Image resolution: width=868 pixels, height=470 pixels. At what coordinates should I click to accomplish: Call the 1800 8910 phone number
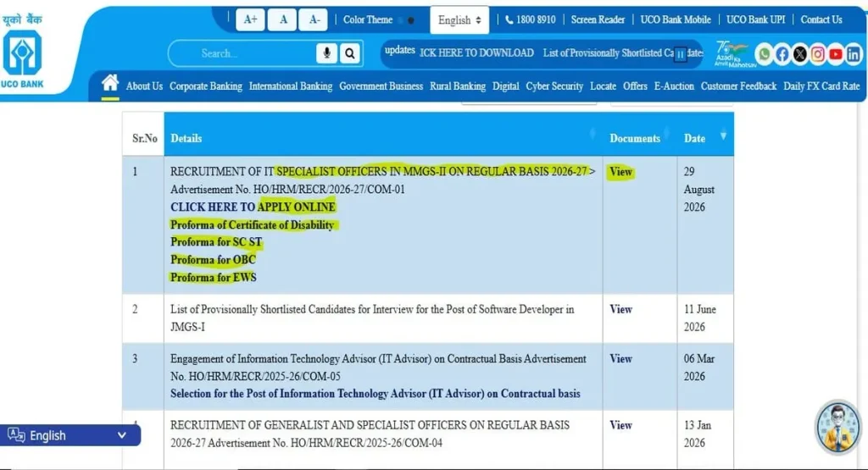tap(531, 20)
